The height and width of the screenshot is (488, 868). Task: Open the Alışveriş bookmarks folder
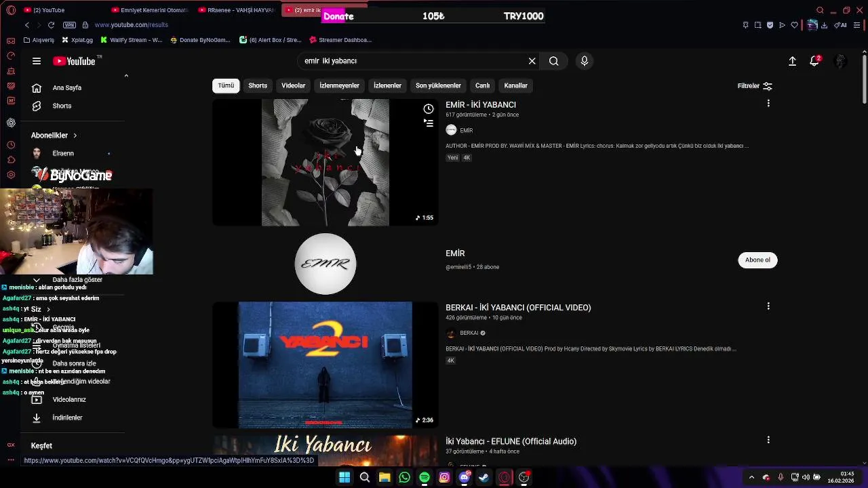click(39, 40)
